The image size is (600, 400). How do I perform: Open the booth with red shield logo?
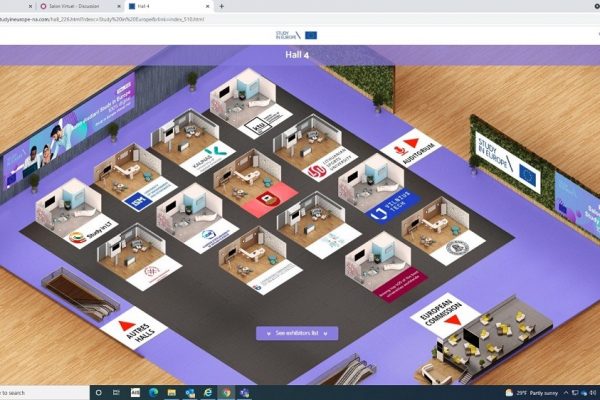click(256, 184)
